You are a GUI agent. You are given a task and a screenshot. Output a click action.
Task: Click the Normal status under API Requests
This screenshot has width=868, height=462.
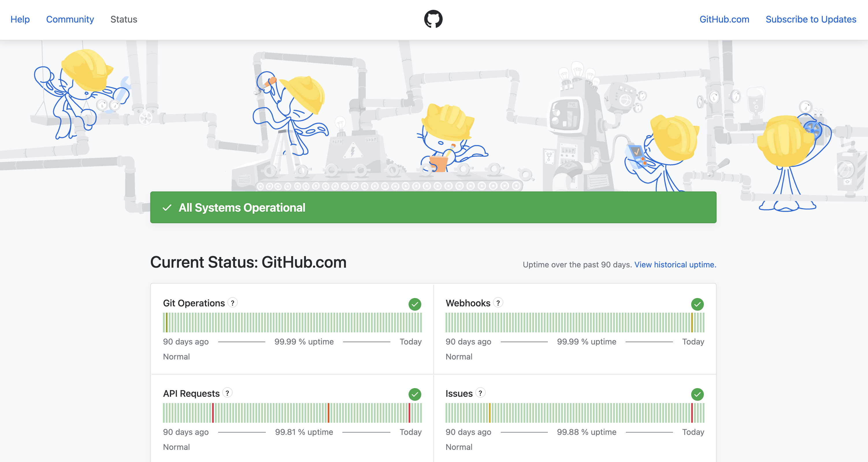[x=176, y=447]
